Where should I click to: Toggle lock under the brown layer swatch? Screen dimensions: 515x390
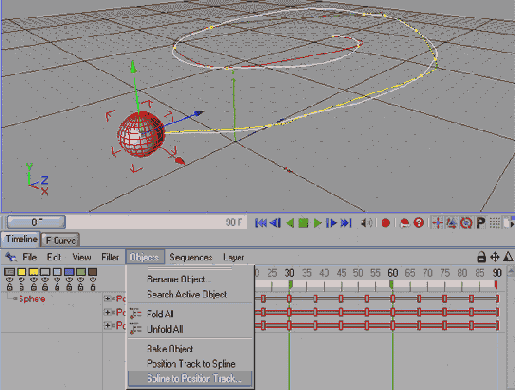pyautogui.click(x=93, y=287)
